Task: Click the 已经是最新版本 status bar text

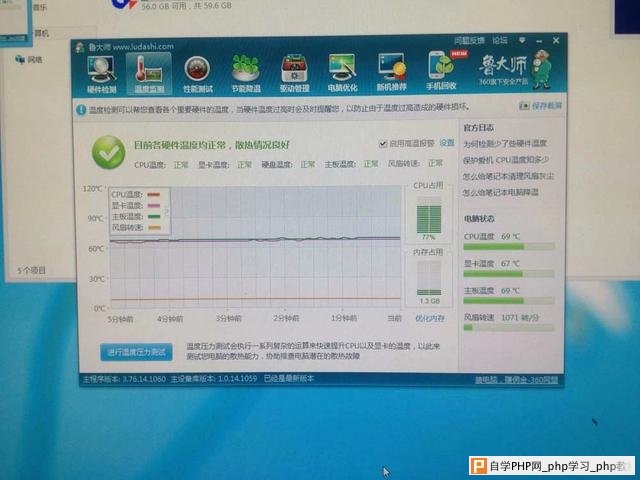Action: (x=289, y=379)
